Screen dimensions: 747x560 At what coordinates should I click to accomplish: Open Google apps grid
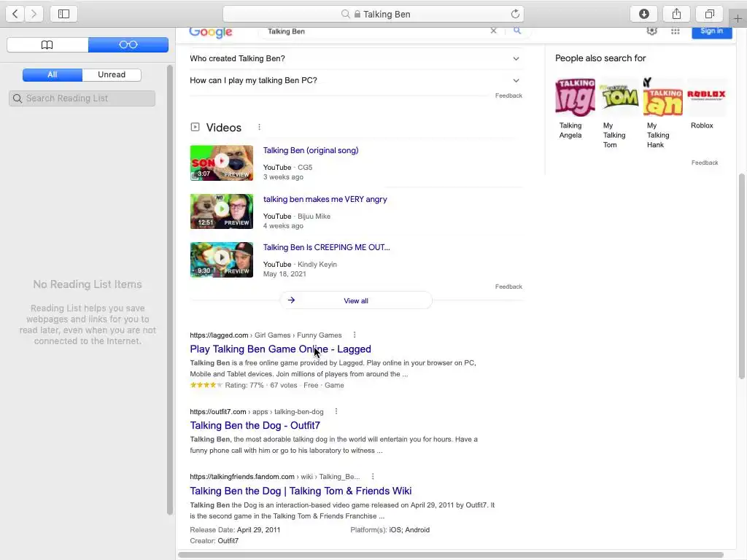pos(675,31)
